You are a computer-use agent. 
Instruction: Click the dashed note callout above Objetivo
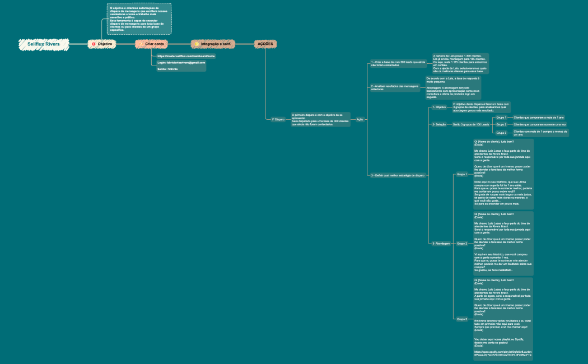pyautogui.click(x=139, y=18)
